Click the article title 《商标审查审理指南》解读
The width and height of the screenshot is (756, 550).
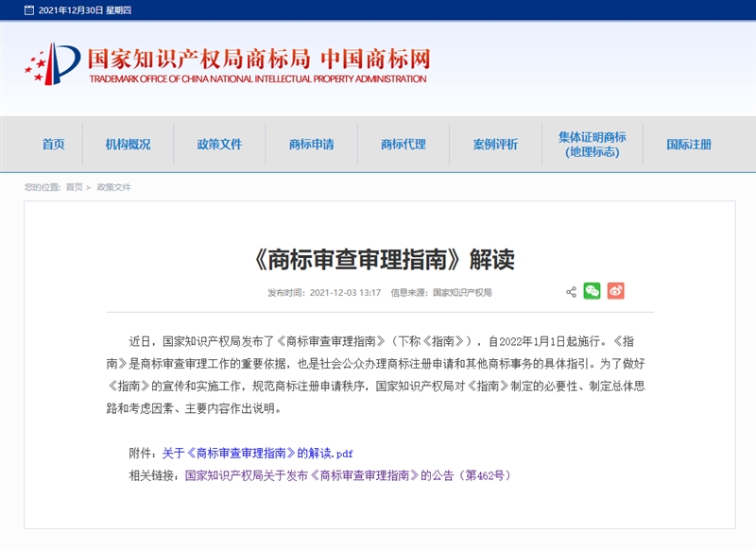(385, 259)
